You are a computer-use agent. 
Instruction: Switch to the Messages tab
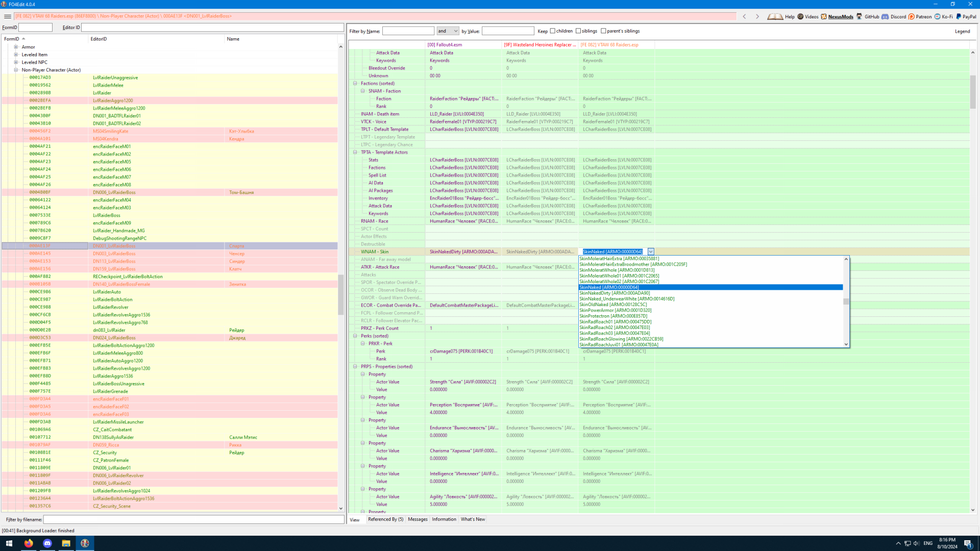pyautogui.click(x=418, y=519)
